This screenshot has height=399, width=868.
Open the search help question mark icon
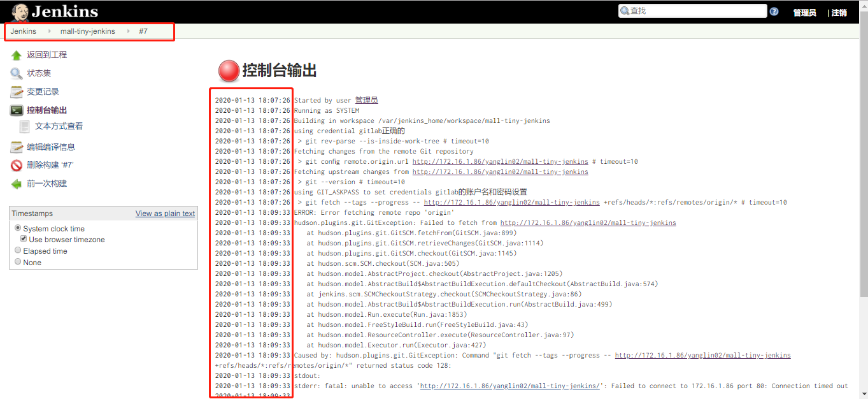pyautogui.click(x=774, y=11)
